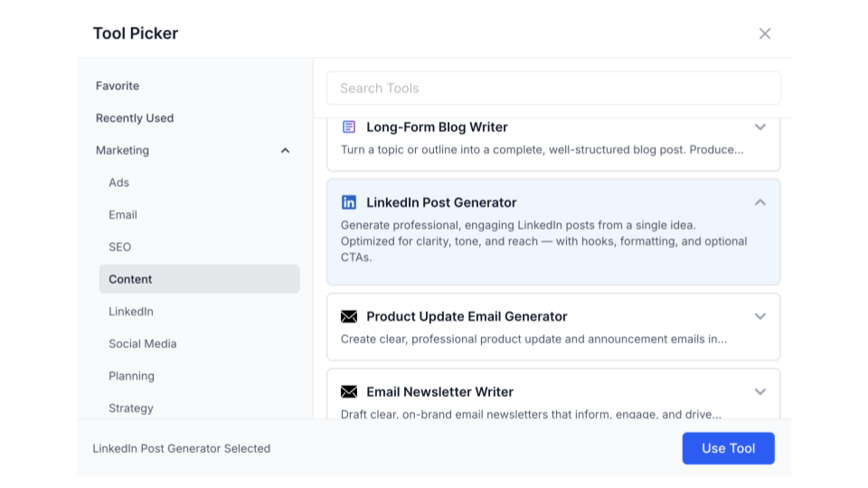Image resolution: width=868 pixels, height=488 pixels.
Task: Collapse the LinkedIn Post Generator card
Action: coord(760,202)
